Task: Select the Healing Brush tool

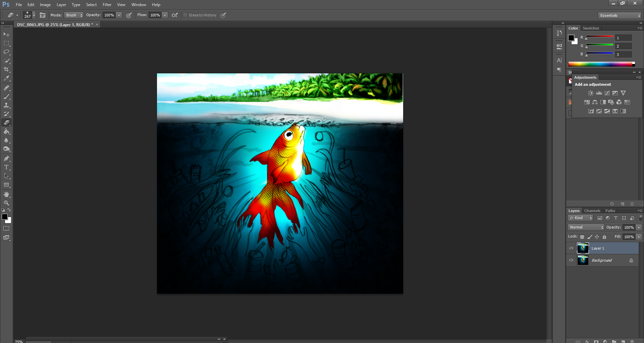Action: pyautogui.click(x=6, y=88)
